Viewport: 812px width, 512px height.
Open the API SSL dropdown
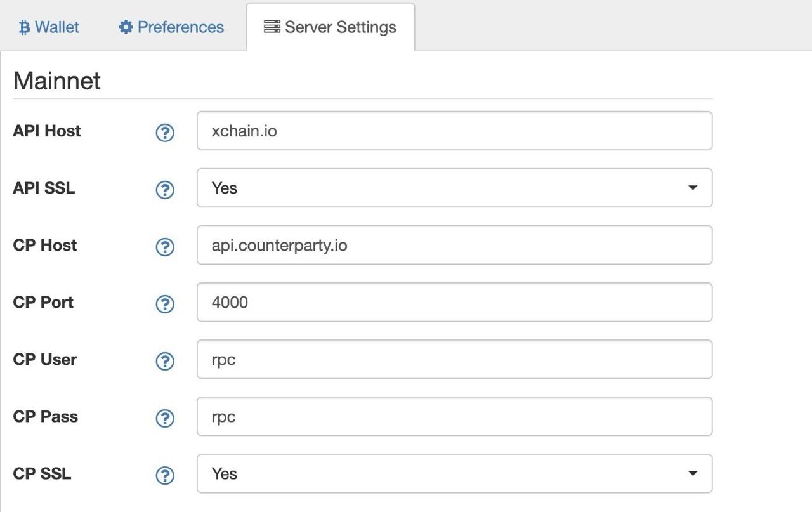(454, 188)
